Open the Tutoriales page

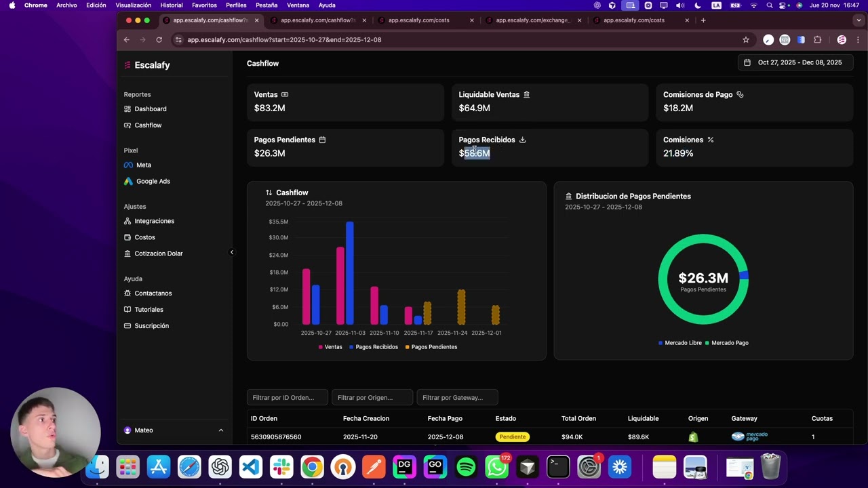pyautogui.click(x=144, y=310)
